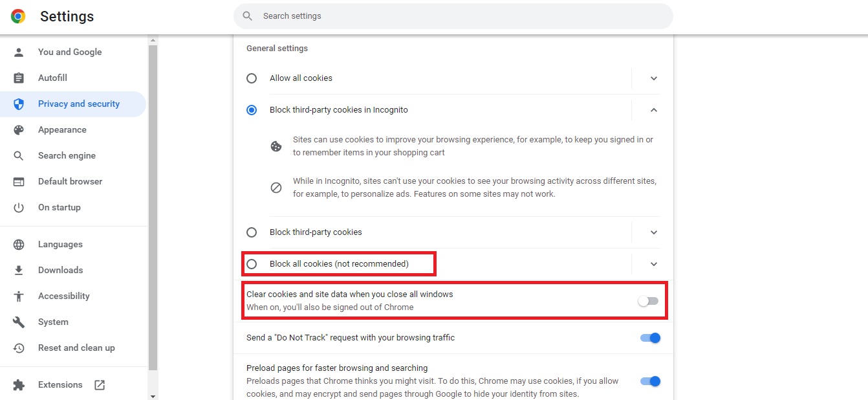Screen dimensions: 868x400
Task: Open the You and Google section icon
Action: pos(20,52)
